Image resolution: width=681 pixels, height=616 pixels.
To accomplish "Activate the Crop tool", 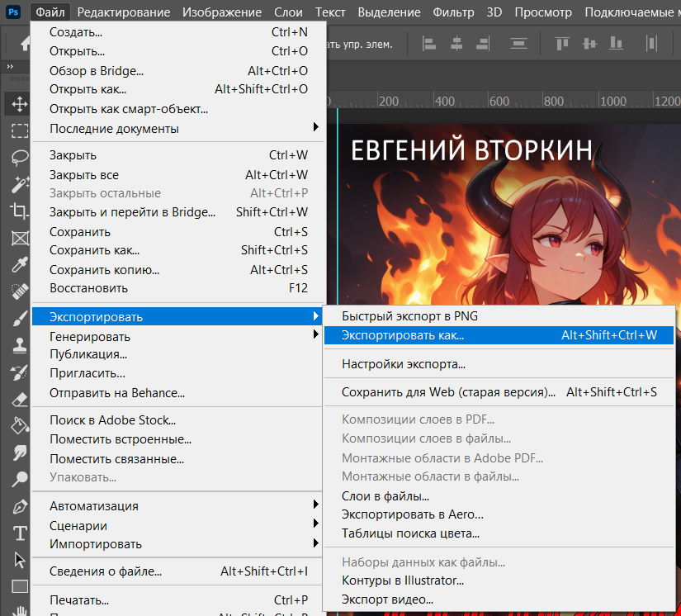I will click(19, 211).
